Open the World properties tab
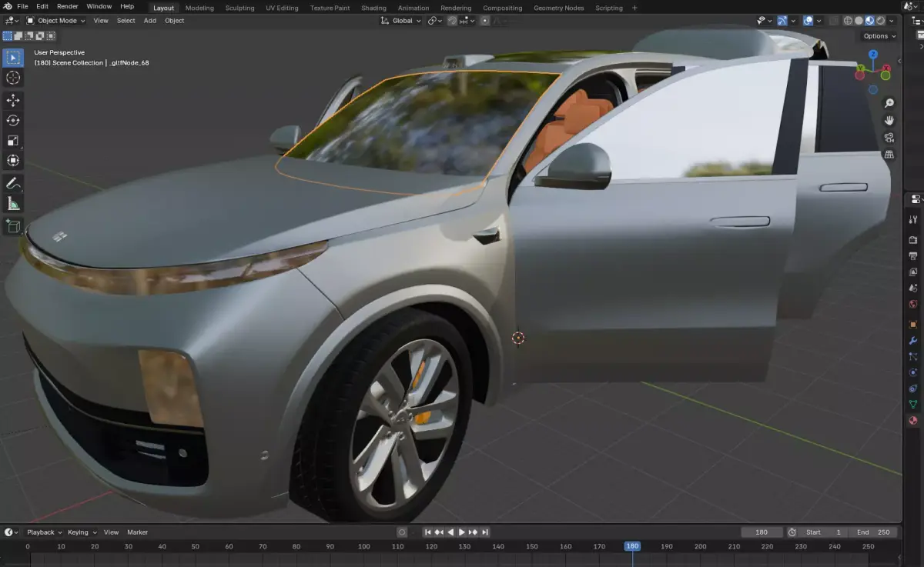The height and width of the screenshot is (567, 924). click(x=913, y=305)
